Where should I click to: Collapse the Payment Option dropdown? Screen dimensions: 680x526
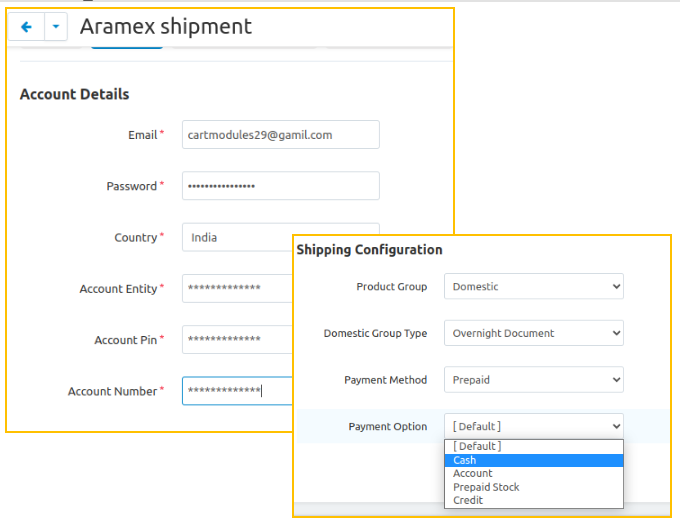click(x=534, y=426)
